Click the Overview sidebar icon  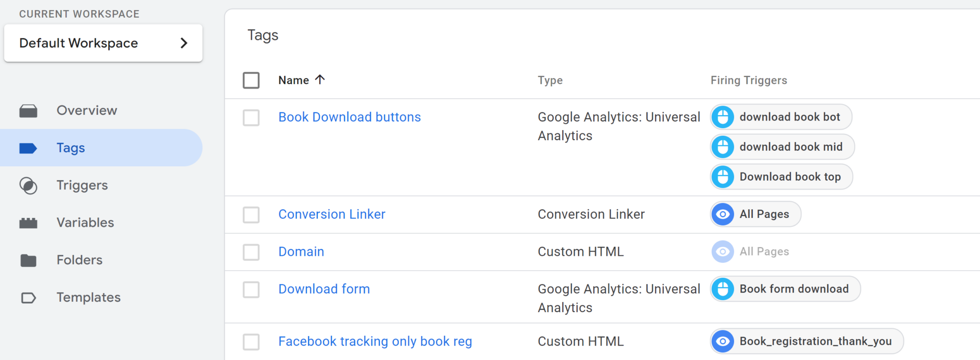pyautogui.click(x=28, y=111)
